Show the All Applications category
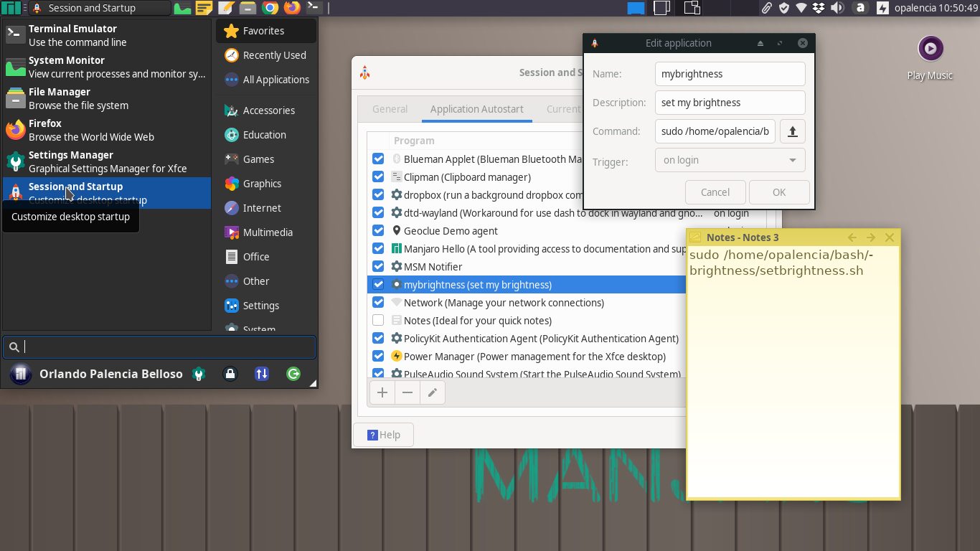 [x=266, y=80]
